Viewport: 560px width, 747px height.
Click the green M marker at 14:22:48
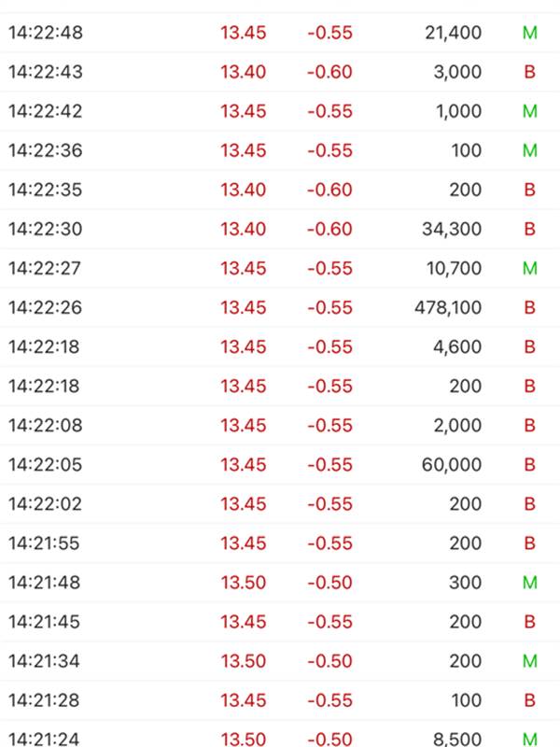529,33
